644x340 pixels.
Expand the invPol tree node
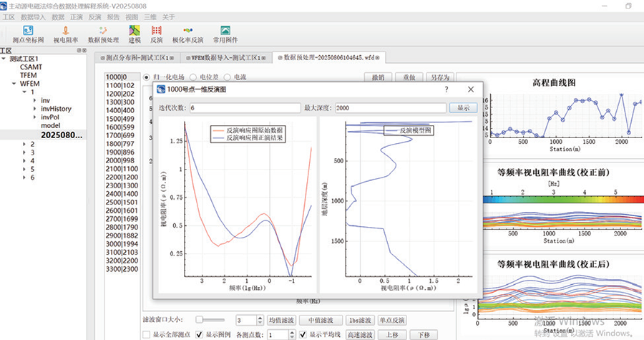coord(34,117)
